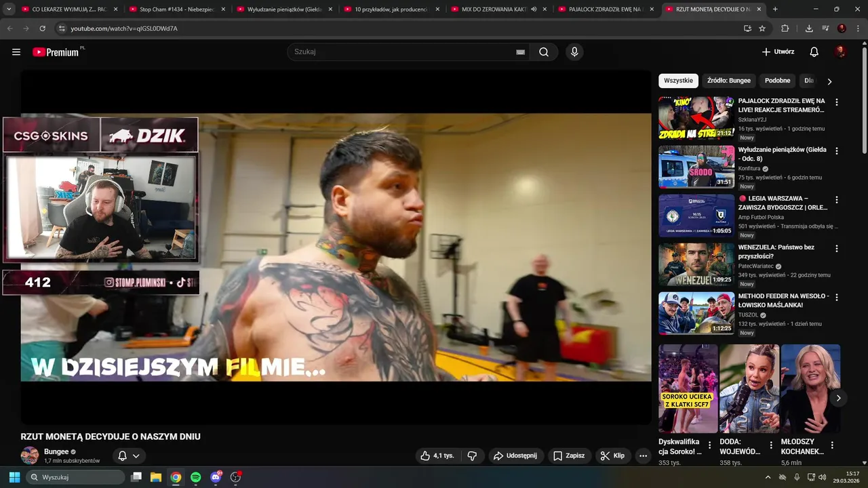This screenshot has width=868, height=488.
Task: Open Windows Start menu
Action: (14, 477)
